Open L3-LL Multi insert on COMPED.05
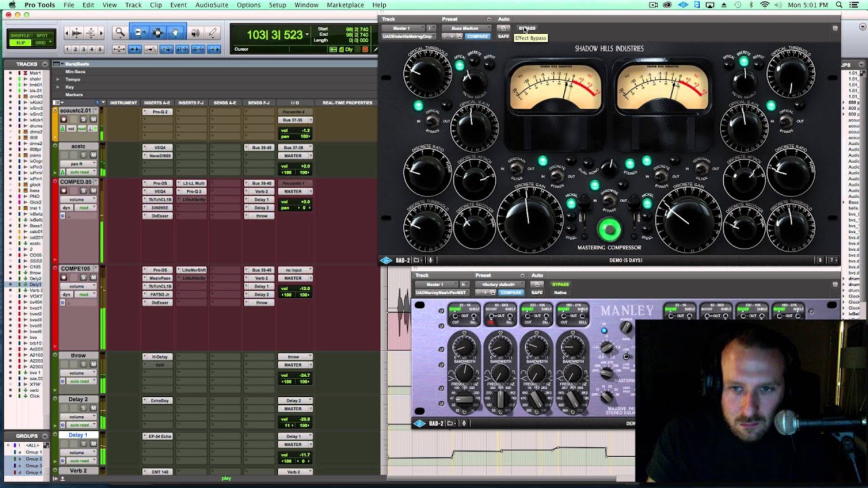The width and height of the screenshot is (868, 488). [x=191, y=183]
